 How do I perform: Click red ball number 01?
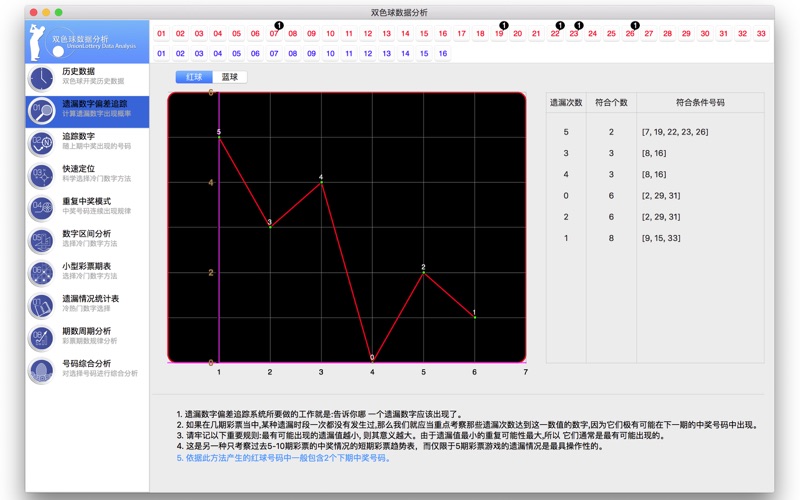tap(161, 34)
